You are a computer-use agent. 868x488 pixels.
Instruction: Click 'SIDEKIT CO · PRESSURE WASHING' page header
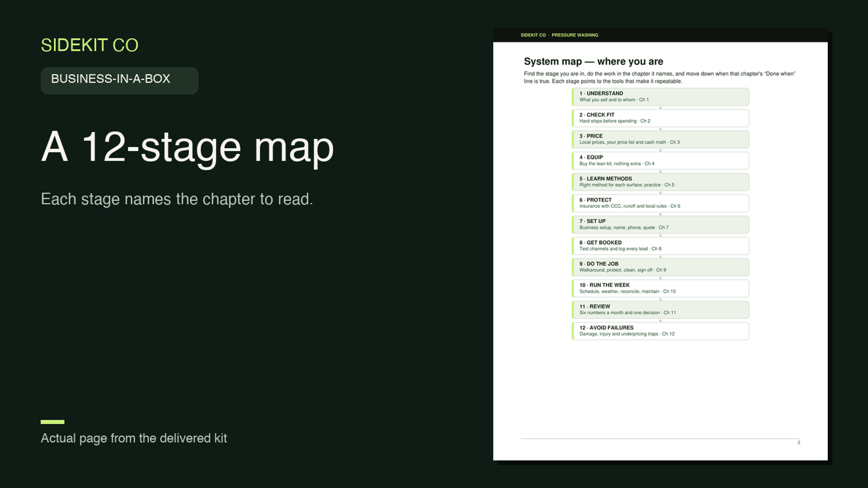(559, 35)
